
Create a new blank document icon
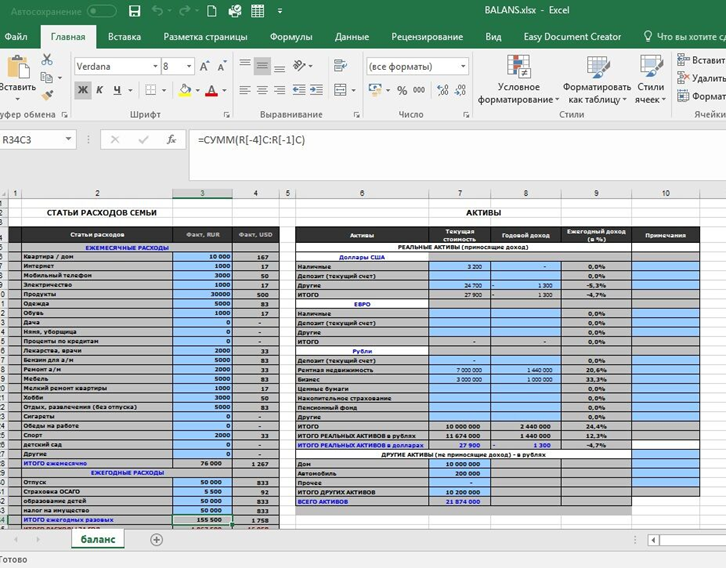[x=212, y=11]
